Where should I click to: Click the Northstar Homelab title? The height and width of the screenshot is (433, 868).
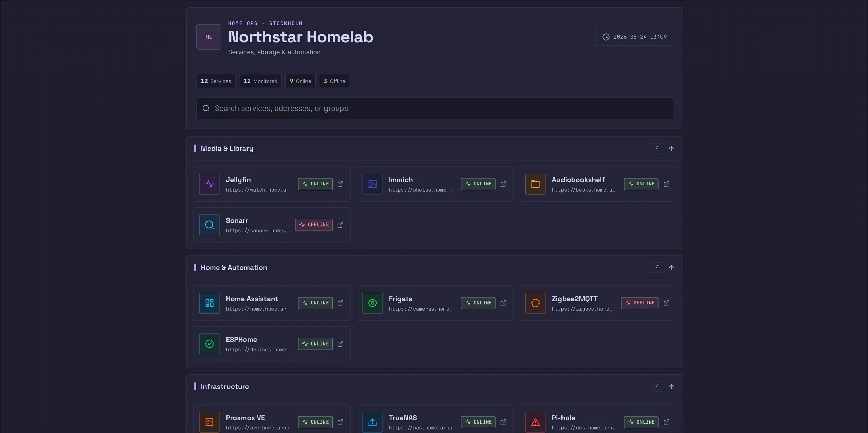[300, 37]
